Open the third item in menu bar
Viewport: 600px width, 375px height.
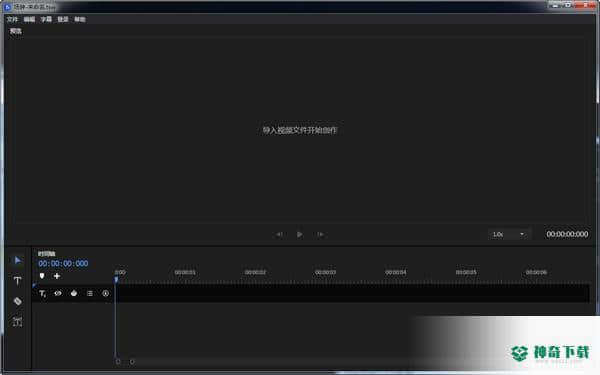(46, 19)
